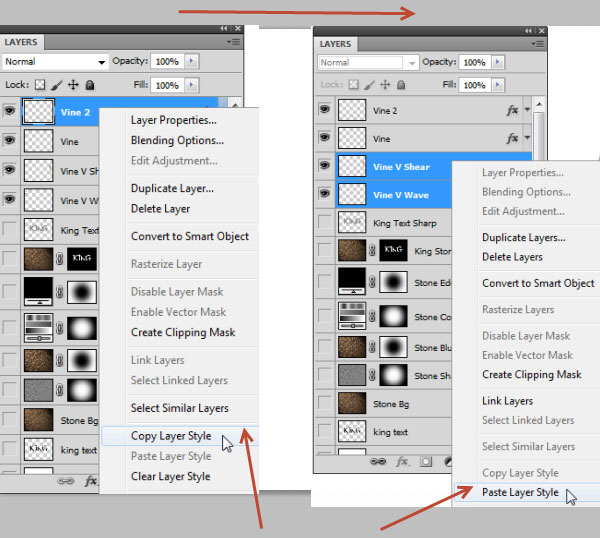Expand Vine 2 layer effects arrow, right panel
Viewport: 600px width, 538px height.
(527, 110)
